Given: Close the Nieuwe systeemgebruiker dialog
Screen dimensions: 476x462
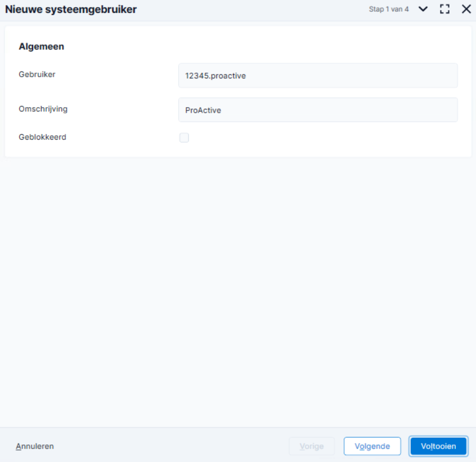Looking at the screenshot, I should (466, 9).
